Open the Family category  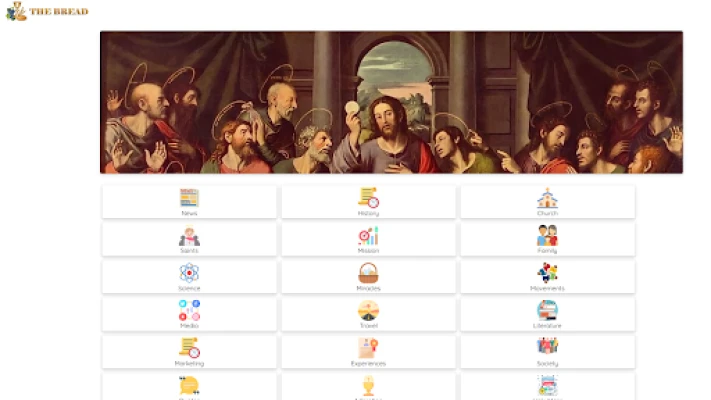547,239
